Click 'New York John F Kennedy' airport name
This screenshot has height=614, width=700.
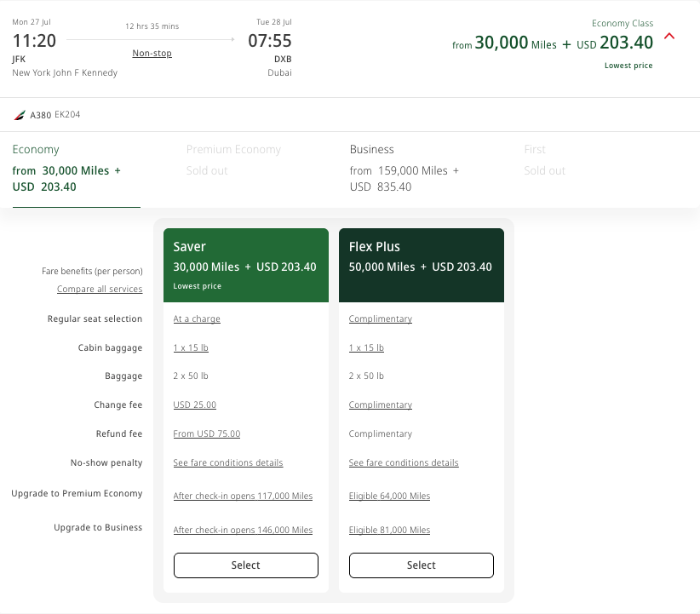(65, 72)
